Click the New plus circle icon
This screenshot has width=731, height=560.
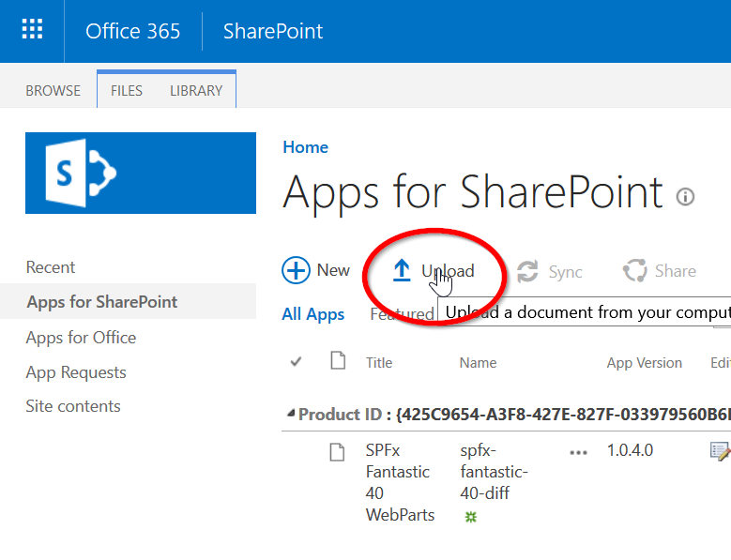pyautogui.click(x=296, y=270)
